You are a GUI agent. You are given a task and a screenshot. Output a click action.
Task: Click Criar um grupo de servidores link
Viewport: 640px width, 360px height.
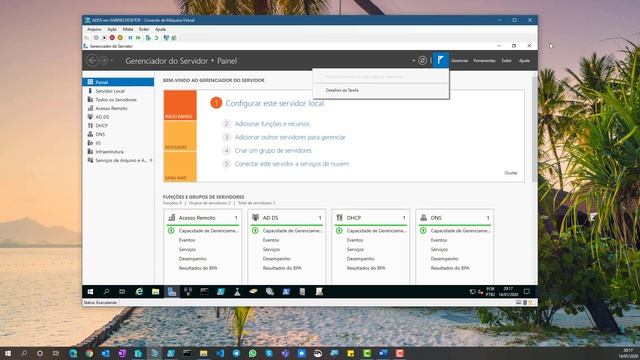(x=273, y=151)
